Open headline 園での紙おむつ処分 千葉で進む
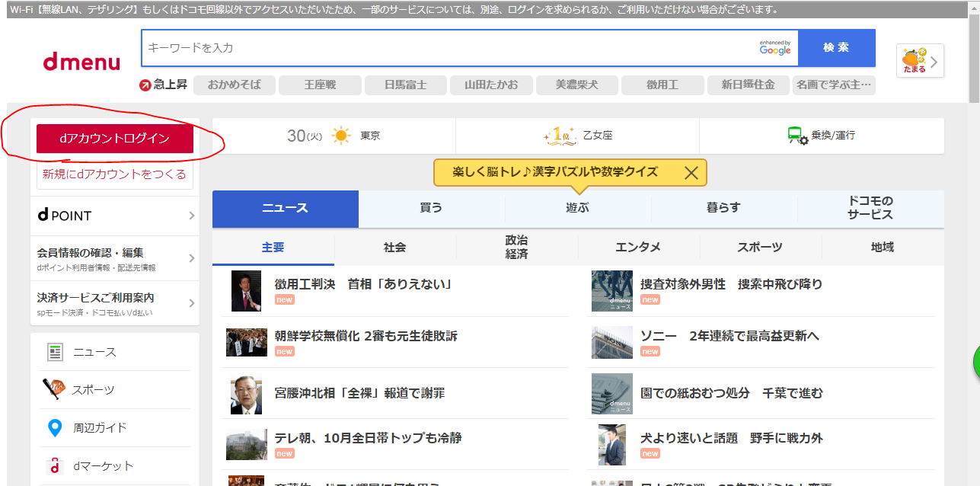Screen dimensions: 980x486 732,393
